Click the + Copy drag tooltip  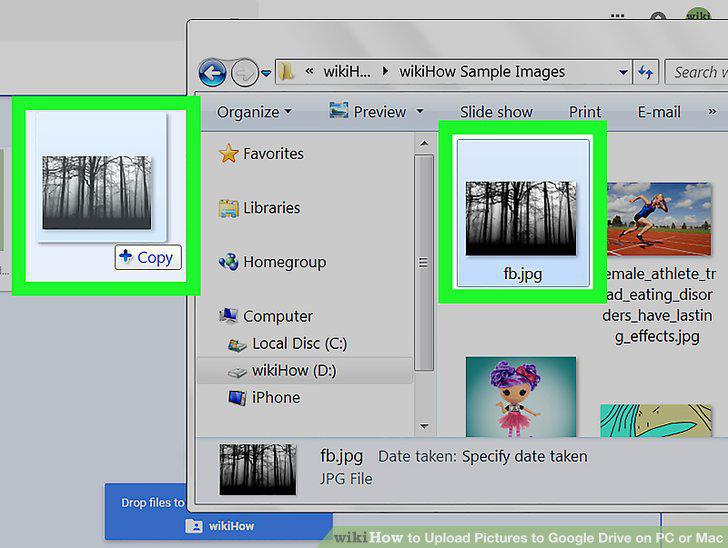[148, 257]
